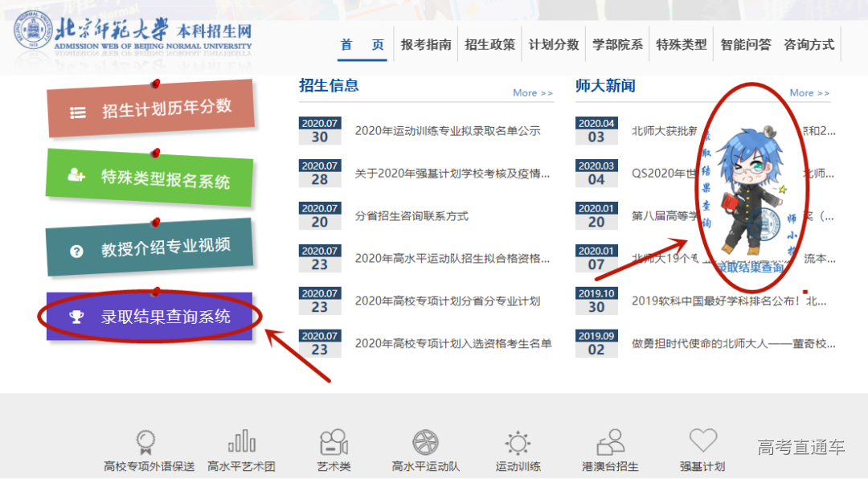Screen dimensions: 868x479
Task: Expand More under 招生信息
Action: (533, 93)
